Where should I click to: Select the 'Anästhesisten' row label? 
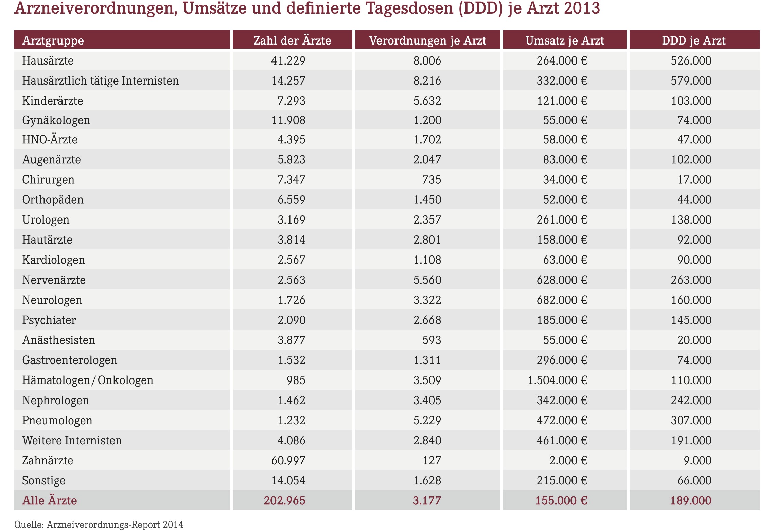[58, 340]
